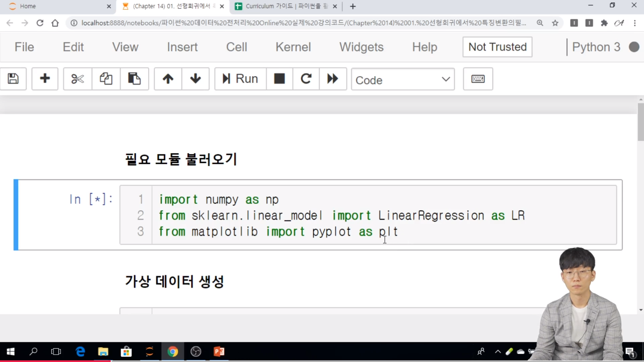This screenshot has height=362, width=644.
Task: Move selected cell down arrow
Action: pyautogui.click(x=196, y=79)
